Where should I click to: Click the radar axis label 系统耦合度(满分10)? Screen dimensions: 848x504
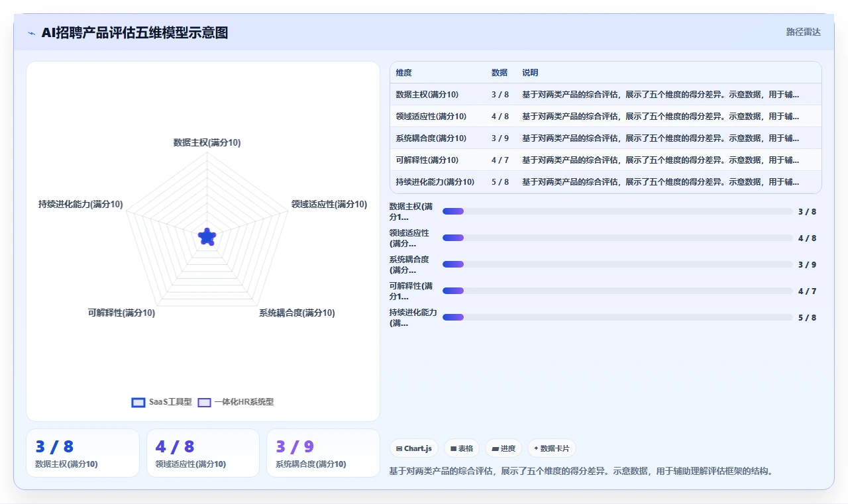click(297, 313)
